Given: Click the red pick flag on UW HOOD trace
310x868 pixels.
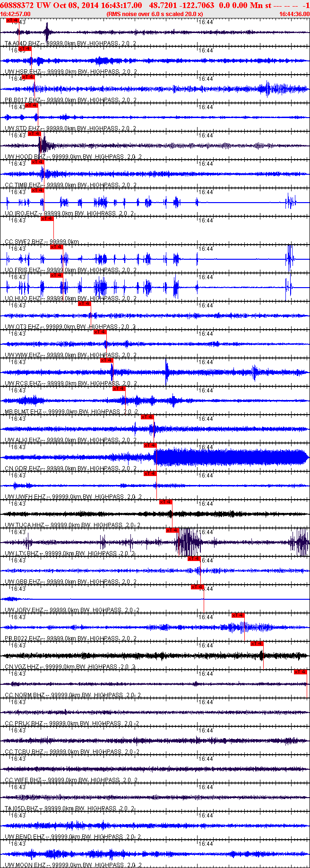Looking at the screenshot, I should pyautogui.click(x=34, y=134).
